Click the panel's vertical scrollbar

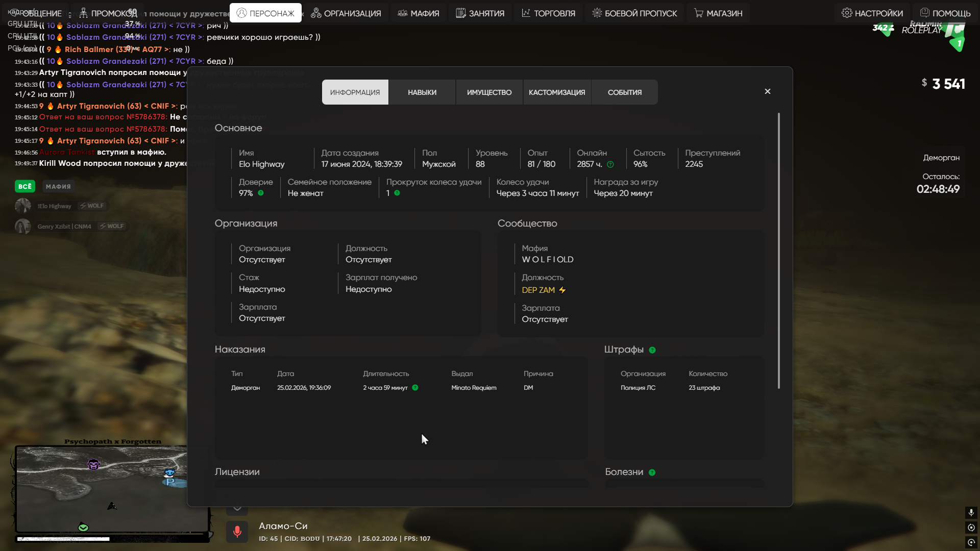click(778, 250)
